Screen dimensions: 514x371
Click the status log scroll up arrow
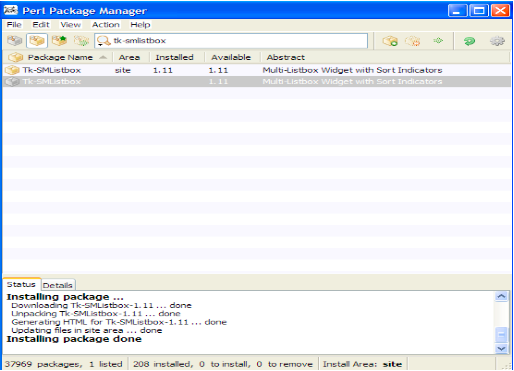click(501, 296)
